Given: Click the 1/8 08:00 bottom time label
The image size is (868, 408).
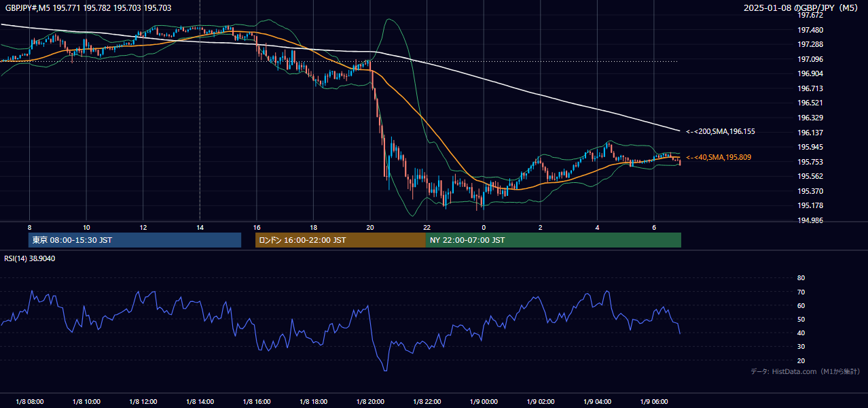Looking at the screenshot, I should click(29, 402).
